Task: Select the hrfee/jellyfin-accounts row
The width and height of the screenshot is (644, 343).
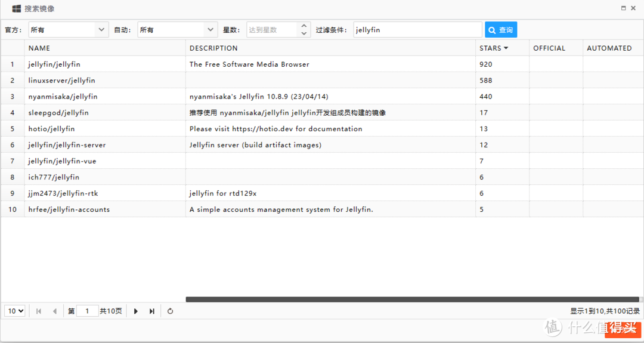Action: pos(322,209)
